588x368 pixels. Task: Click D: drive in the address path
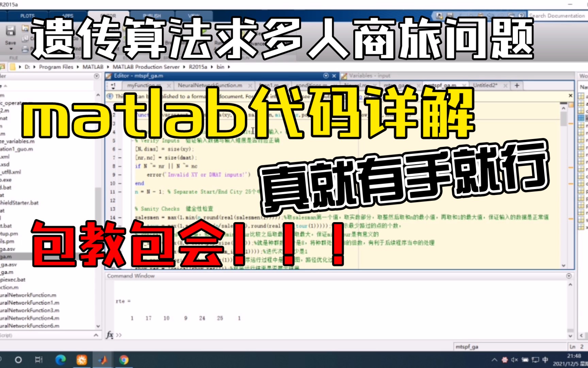click(x=27, y=67)
